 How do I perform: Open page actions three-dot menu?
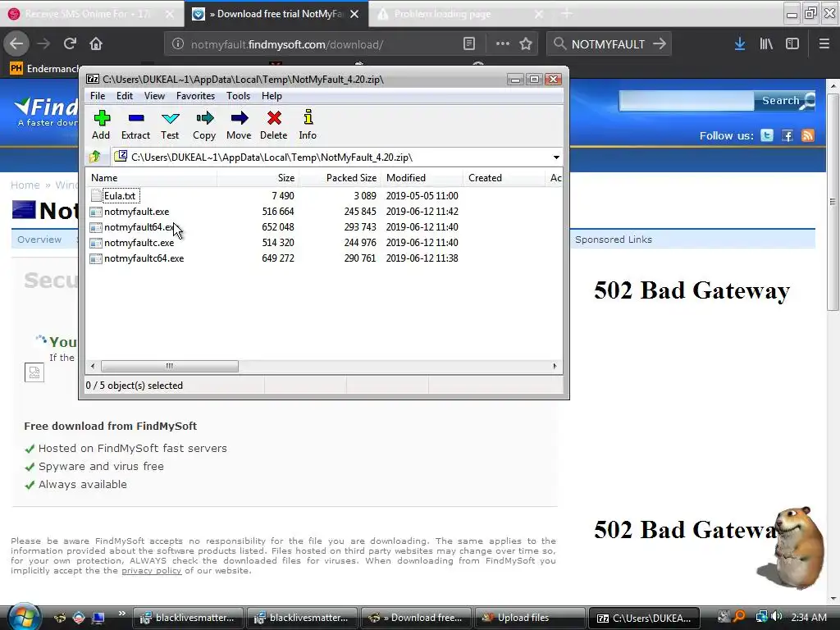pos(503,44)
